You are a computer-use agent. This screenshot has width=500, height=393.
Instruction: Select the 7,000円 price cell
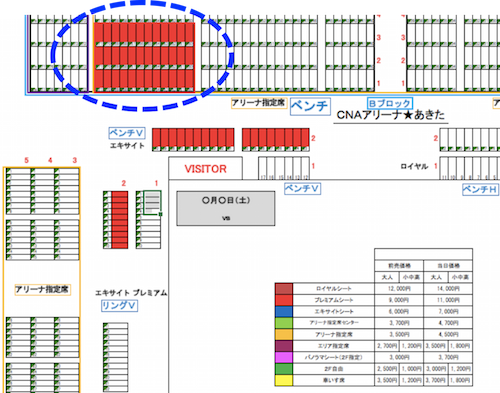click(448, 311)
